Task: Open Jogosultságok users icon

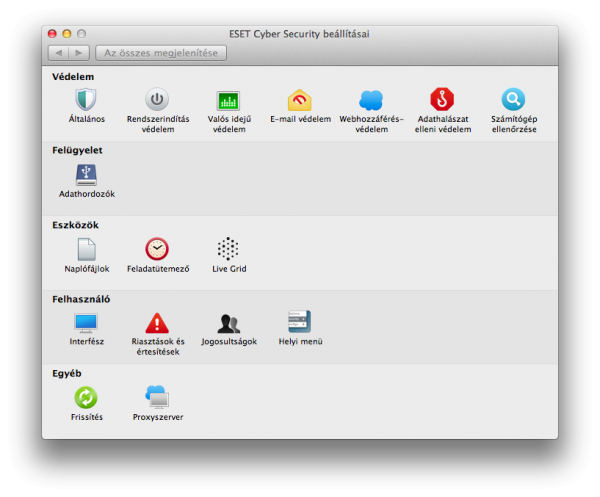Action: (x=229, y=323)
